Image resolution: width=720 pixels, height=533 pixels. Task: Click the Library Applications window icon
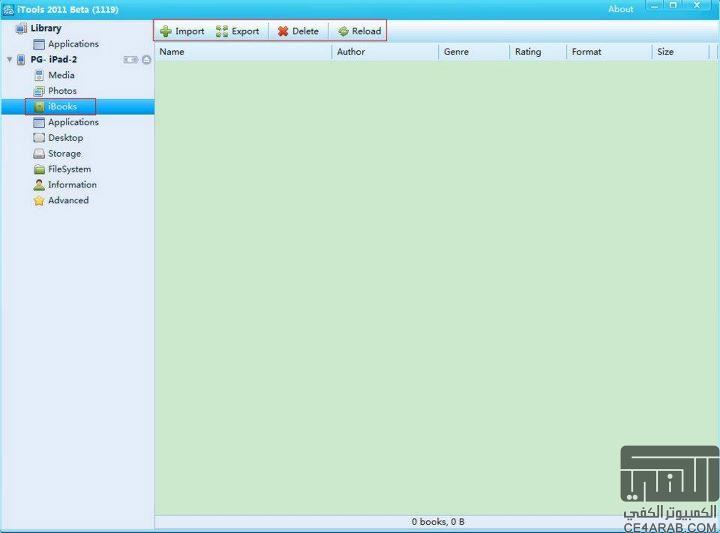point(39,44)
